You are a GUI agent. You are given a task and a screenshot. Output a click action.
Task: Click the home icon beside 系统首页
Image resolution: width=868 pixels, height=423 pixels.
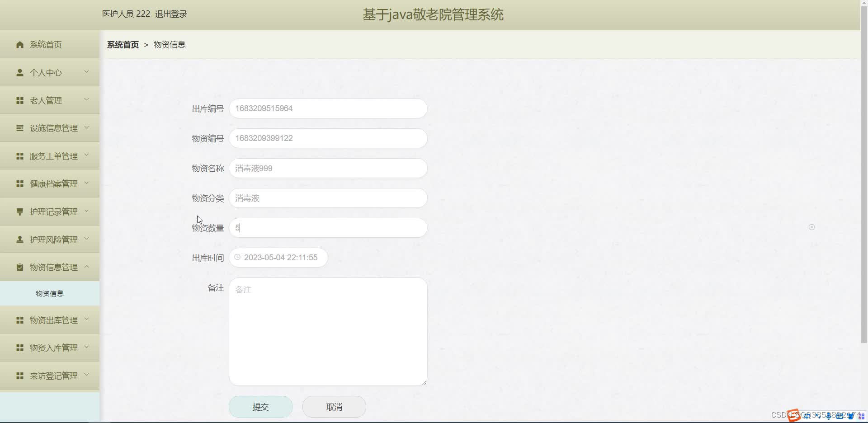[20, 45]
